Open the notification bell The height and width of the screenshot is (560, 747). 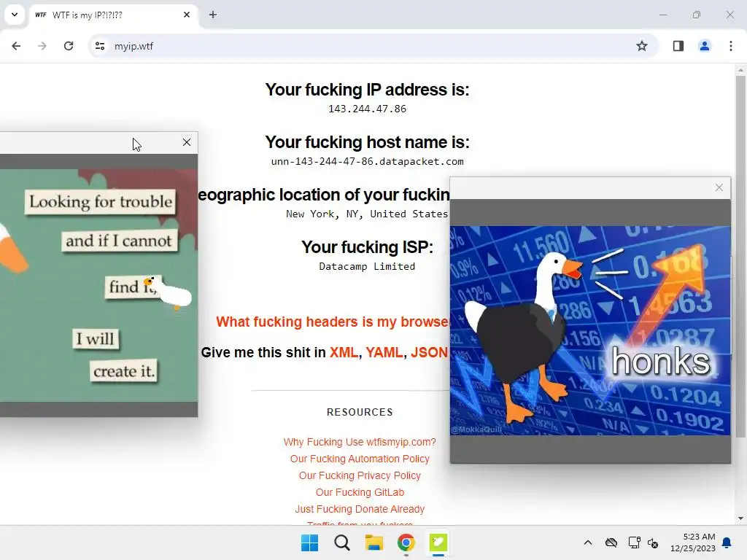tap(727, 542)
